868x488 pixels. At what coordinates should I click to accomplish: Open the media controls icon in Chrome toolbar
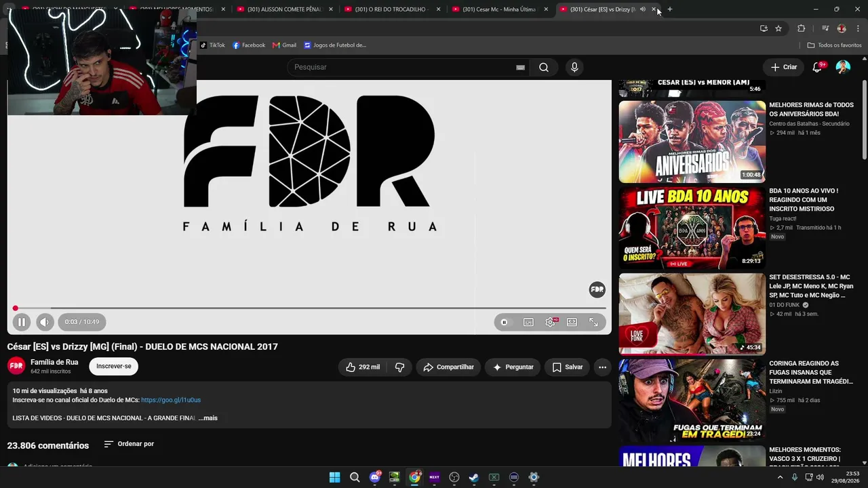click(x=825, y=28)
